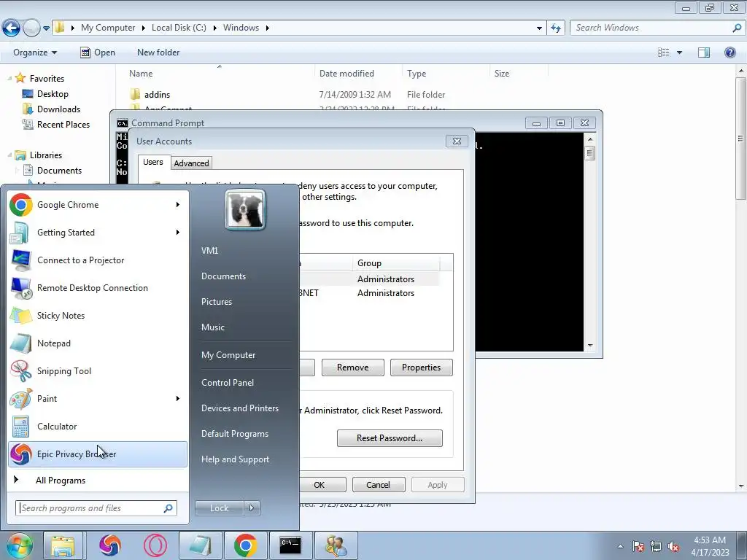Screen dimensions: 747x560
Task: Open Epic Privacy Browser taskbar icon
Action: (110, 545)
